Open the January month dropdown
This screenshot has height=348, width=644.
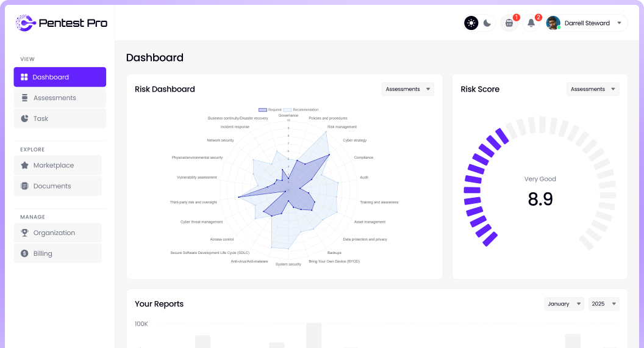563,304
